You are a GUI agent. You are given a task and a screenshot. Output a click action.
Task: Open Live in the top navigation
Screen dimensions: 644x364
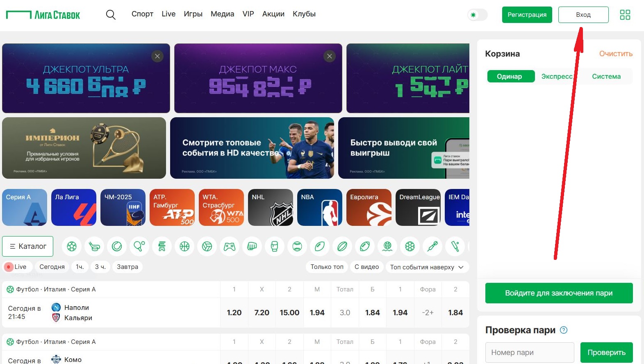168,14
